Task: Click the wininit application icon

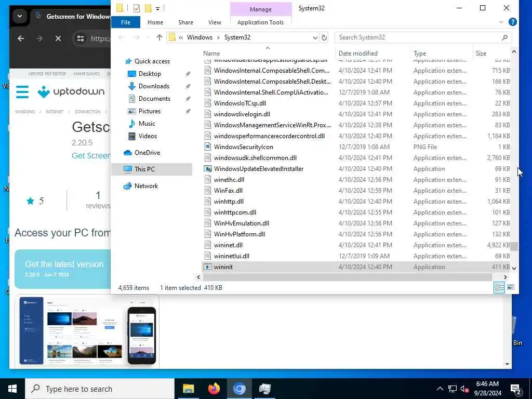Action: (x=208, y=267)
